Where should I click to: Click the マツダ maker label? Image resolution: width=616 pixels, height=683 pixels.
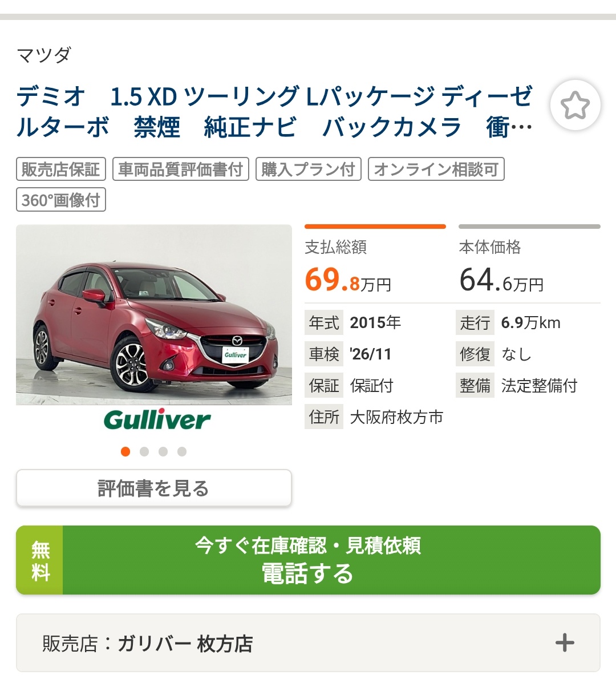(x=44, y=55)
